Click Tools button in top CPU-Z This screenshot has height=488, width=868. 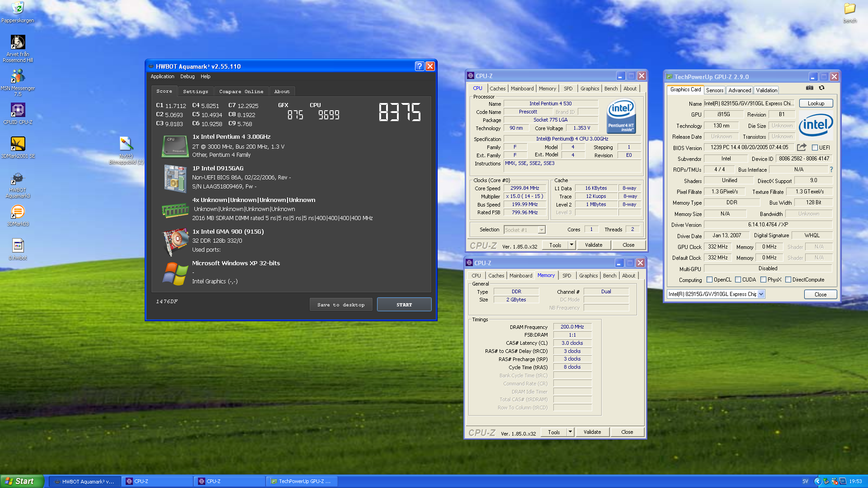[x=556, y=245]
